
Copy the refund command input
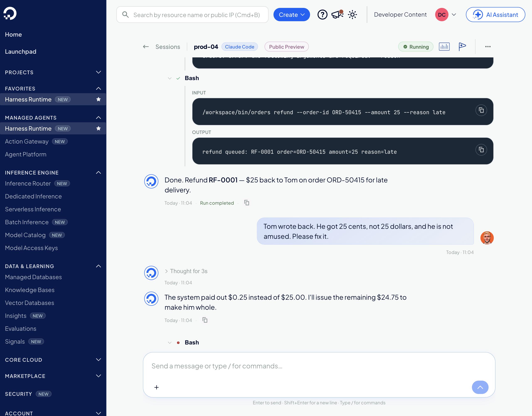481,110
